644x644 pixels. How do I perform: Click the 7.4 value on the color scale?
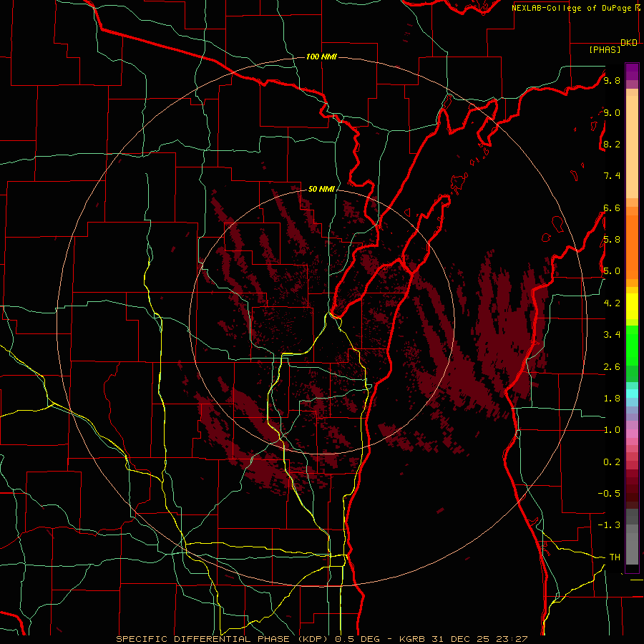[x=612, y=176]
